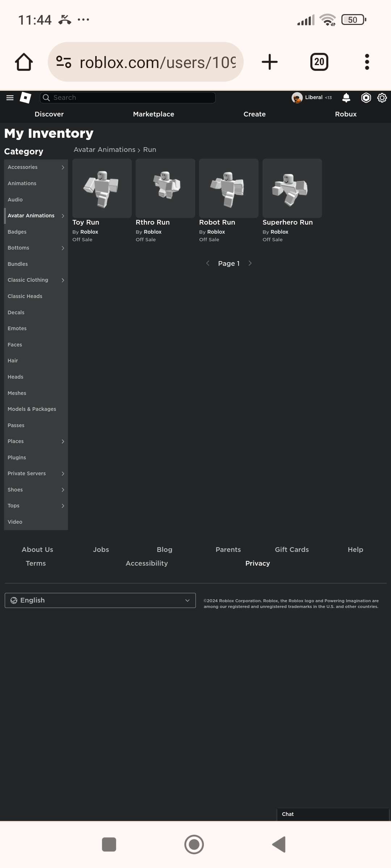Open the Liberal profile avatar
This screenshot has height=868, width=391.
tap(297, 98)
